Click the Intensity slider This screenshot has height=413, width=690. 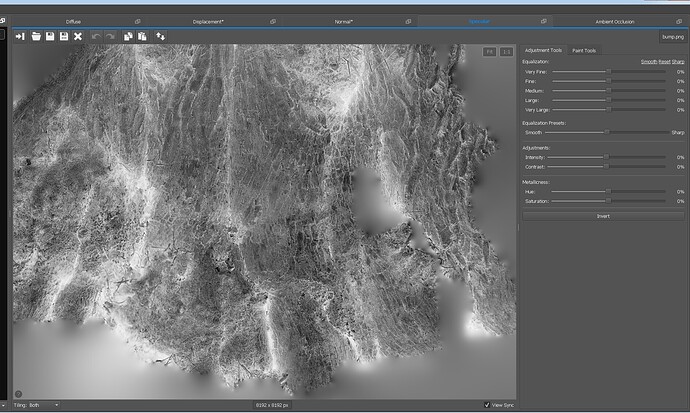point(606,157)
